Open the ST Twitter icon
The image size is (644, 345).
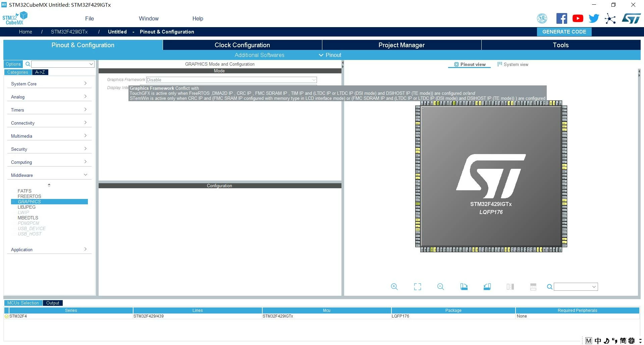594,18
